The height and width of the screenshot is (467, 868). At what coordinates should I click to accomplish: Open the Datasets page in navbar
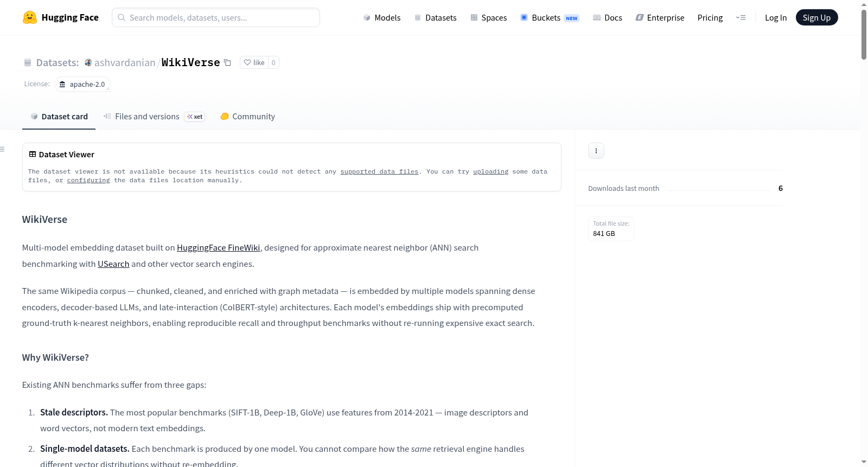(x=435, y=17)
